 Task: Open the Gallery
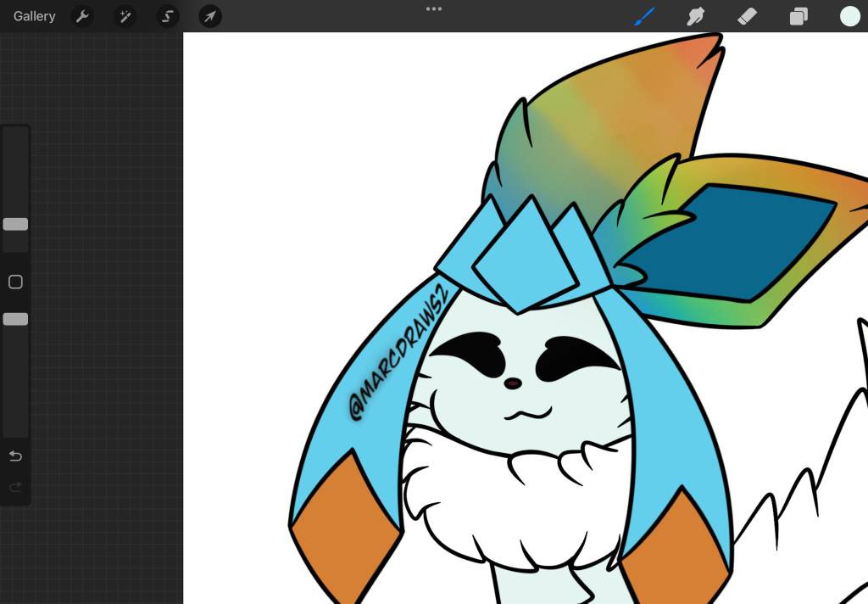pos(34,16)
